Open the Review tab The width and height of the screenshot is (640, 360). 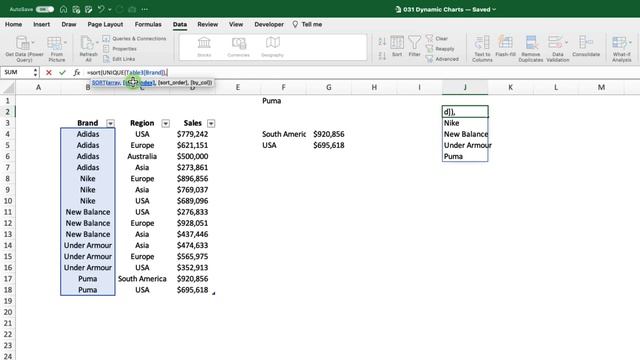[x=207, y=24]
